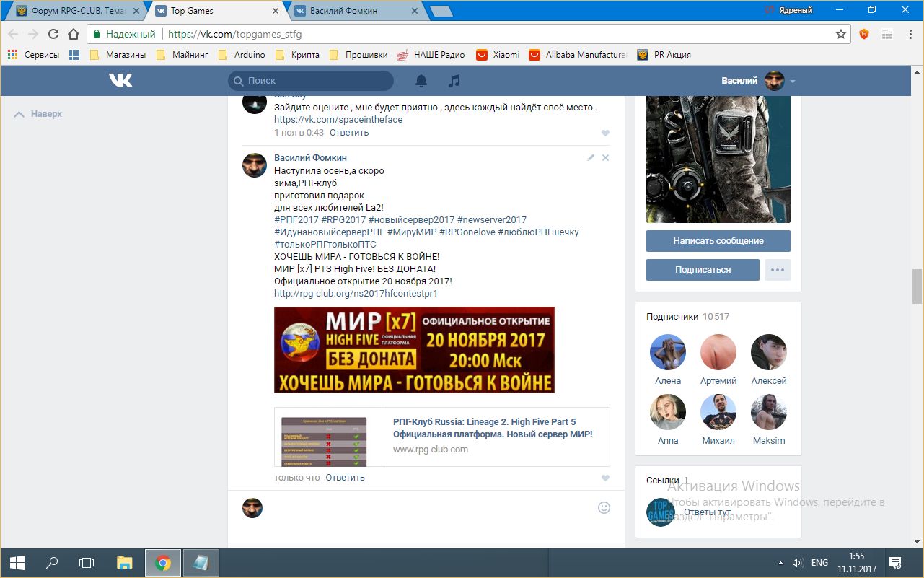Screen dimensions: 924x578
Task: Open rpg-club.org/ns2017hfcontestpr1 link
Action: tap(356, 294)
